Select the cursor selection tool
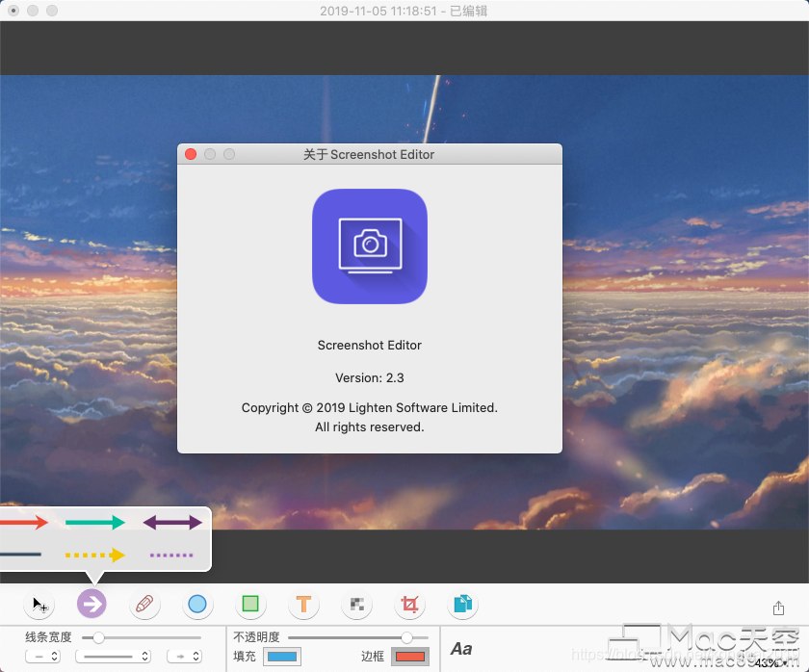809x672 pixels. pyautogui.click(x=39, y=604)
